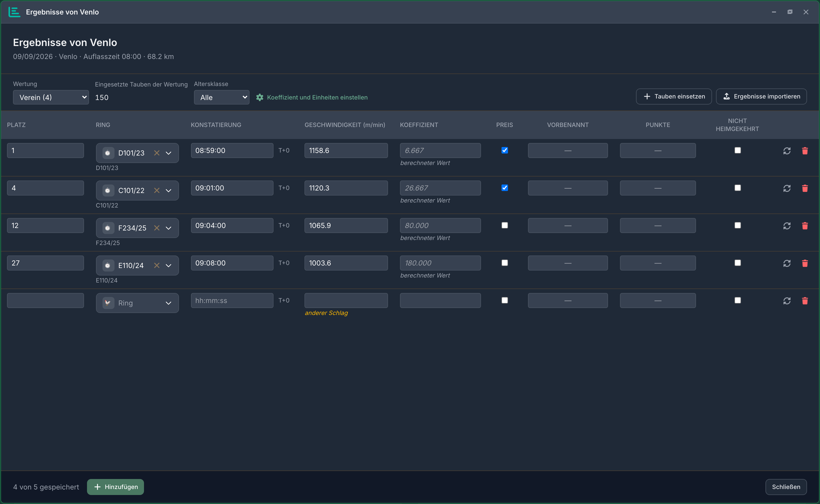
Task: Click the Platz field containing 27
Action: (x=45, y=263)
